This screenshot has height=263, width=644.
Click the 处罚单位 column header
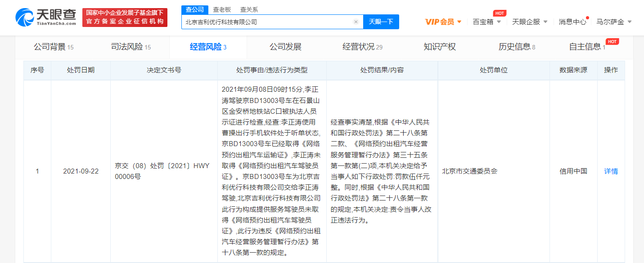(494, 70)
